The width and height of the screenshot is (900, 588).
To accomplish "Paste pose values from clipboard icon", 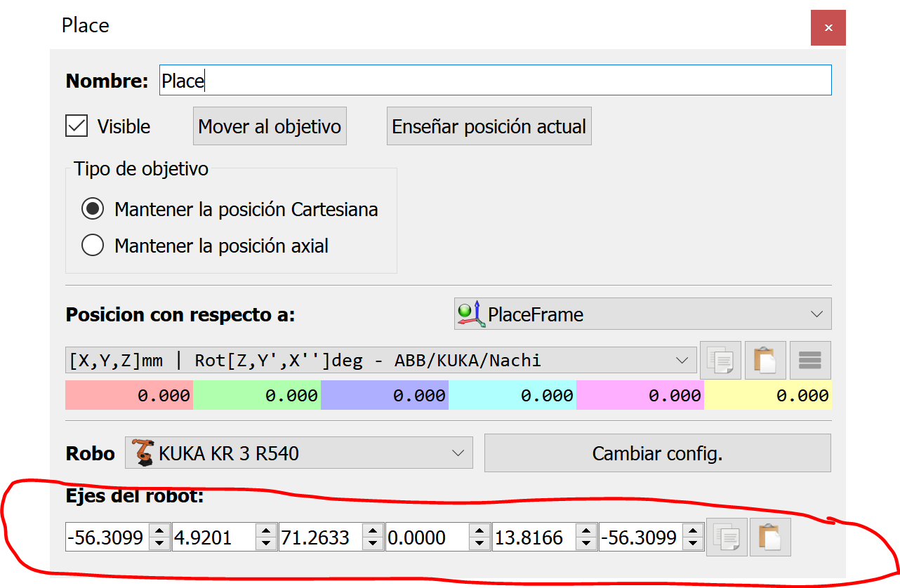I will pyautogui.click(x=765, y=361).
